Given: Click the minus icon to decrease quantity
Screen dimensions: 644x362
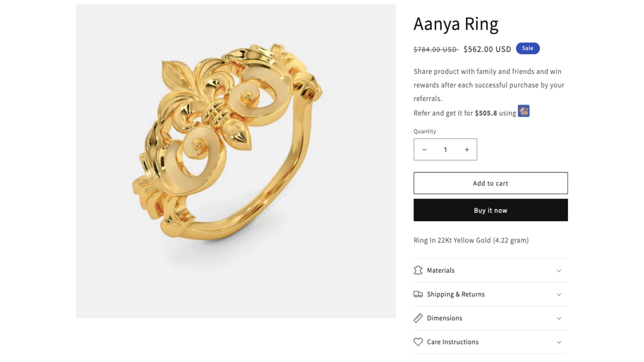Looking at the screenshot, I should [424, 149].
